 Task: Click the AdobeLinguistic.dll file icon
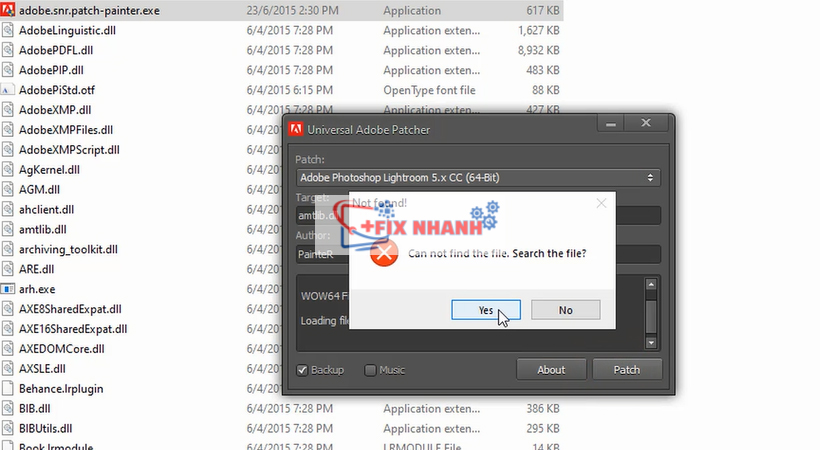click(x=9, y=31)
